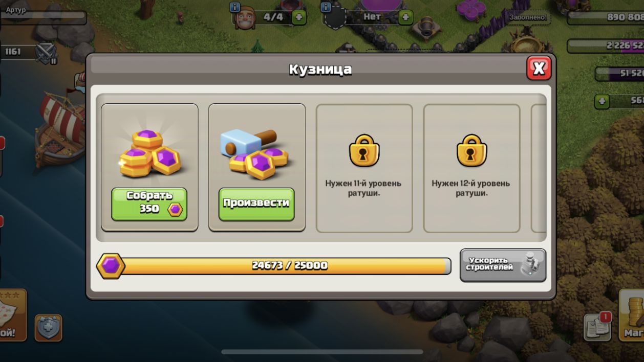
Task: Tap the locked slot requiring town hall 11
Action: click(x=364, y=168)
